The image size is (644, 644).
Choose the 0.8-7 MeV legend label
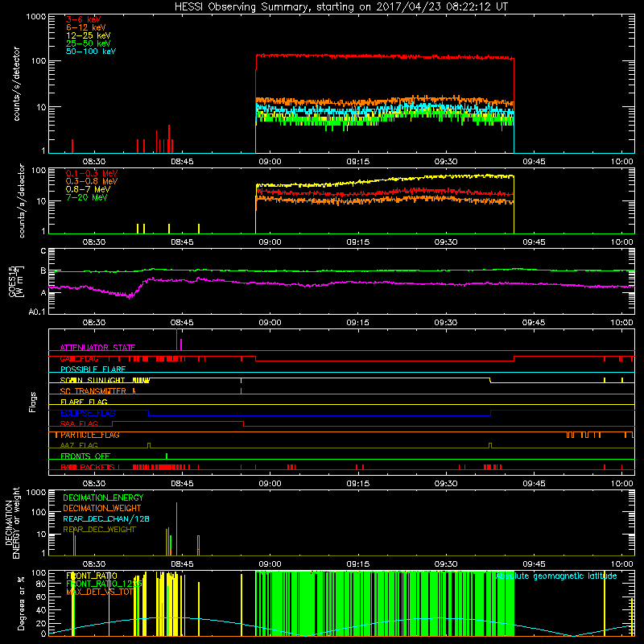coord(88,189)
